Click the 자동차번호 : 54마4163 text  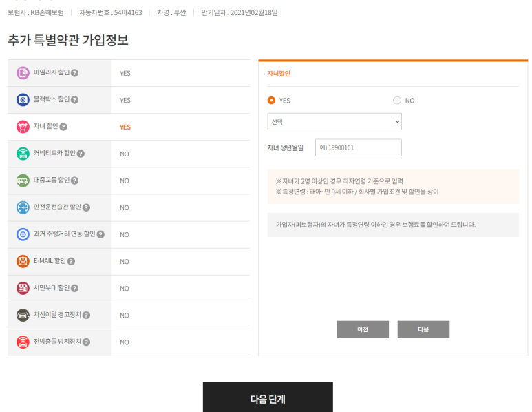[110, 12]
